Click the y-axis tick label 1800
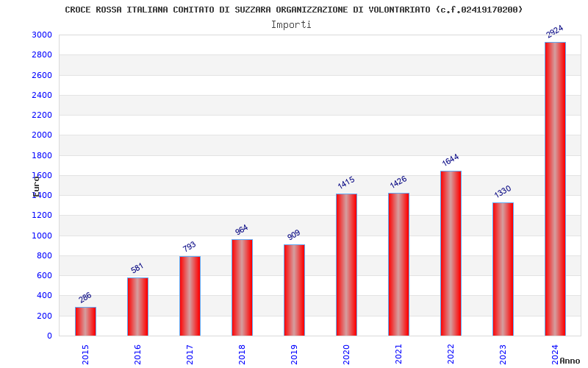Viewport: 588px width, 368px height. pos(42,155)
